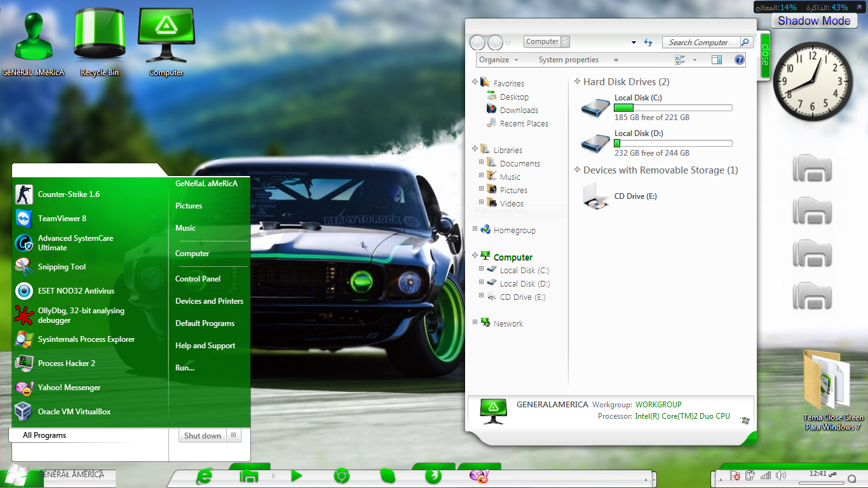The image size is (868, 488).
Task: Select Control Panel in Start menu
Action: point(198,279)
